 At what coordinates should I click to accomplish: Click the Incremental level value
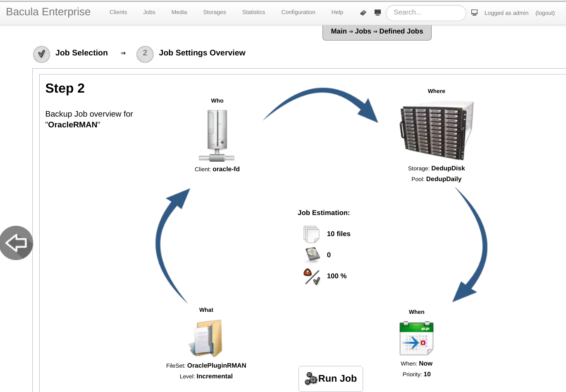[x=215, y=376]
